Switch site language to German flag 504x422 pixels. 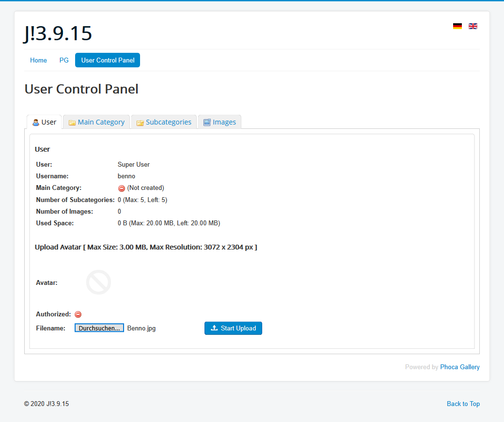[457, 26]
